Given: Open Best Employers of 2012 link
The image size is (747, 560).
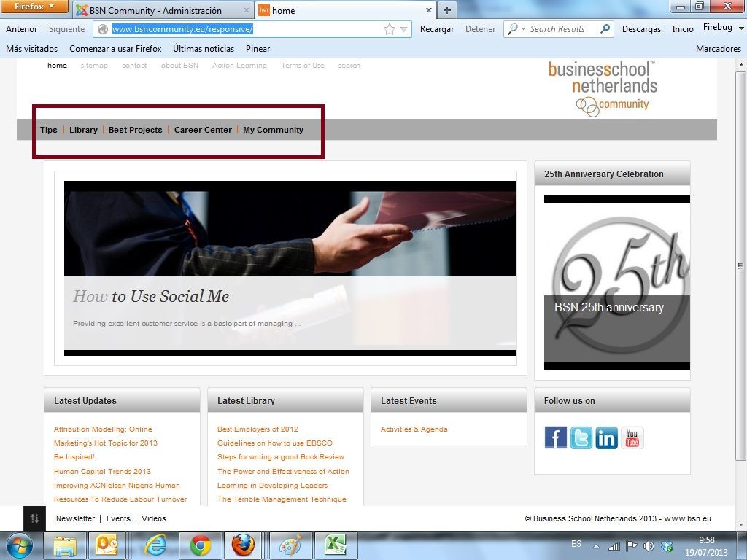Looking at the screenshot, I should tap(258, 429).
